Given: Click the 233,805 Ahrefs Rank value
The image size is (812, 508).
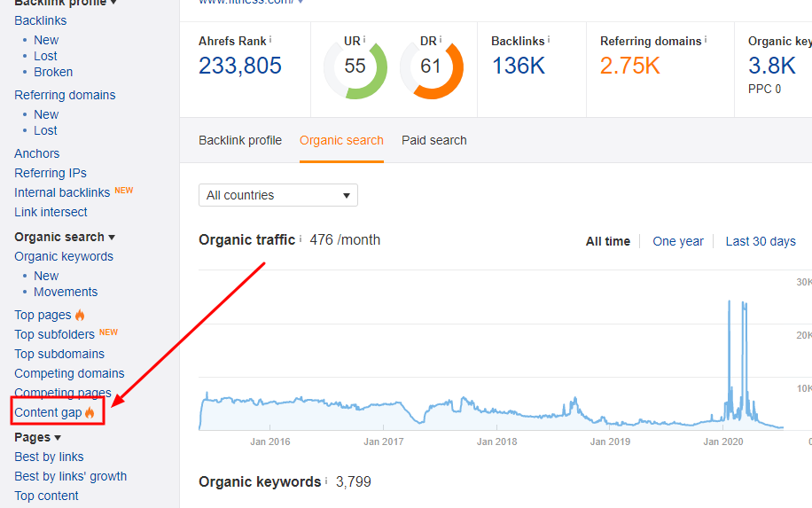Looking at the screenshot, I should pyautogui.click(x=239, y=66).
